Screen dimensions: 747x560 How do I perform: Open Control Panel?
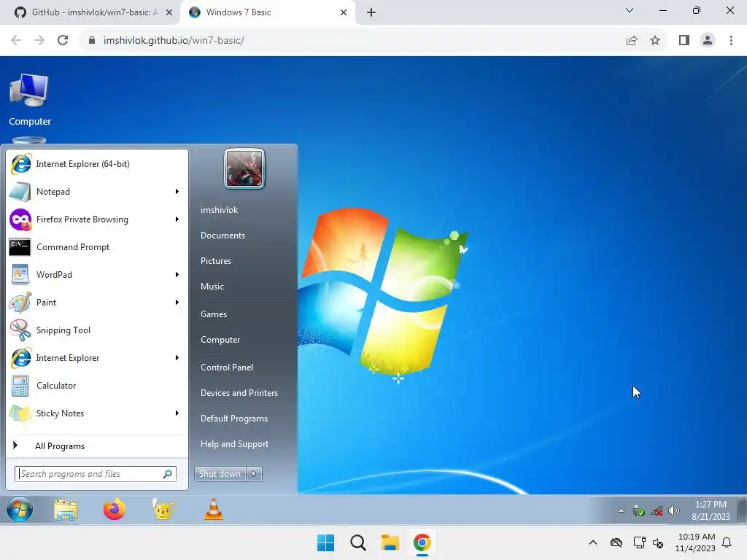click(227, 367)
